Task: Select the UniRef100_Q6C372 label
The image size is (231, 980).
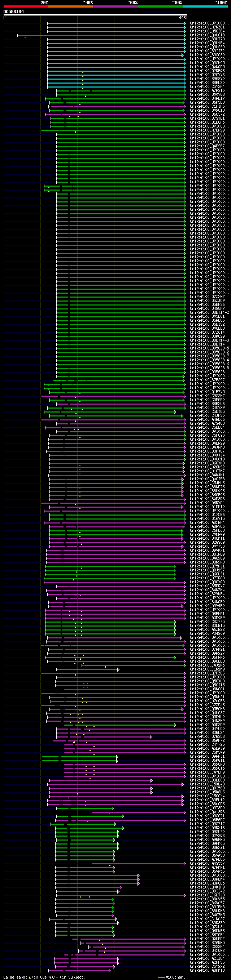Action: coord(208,114)
